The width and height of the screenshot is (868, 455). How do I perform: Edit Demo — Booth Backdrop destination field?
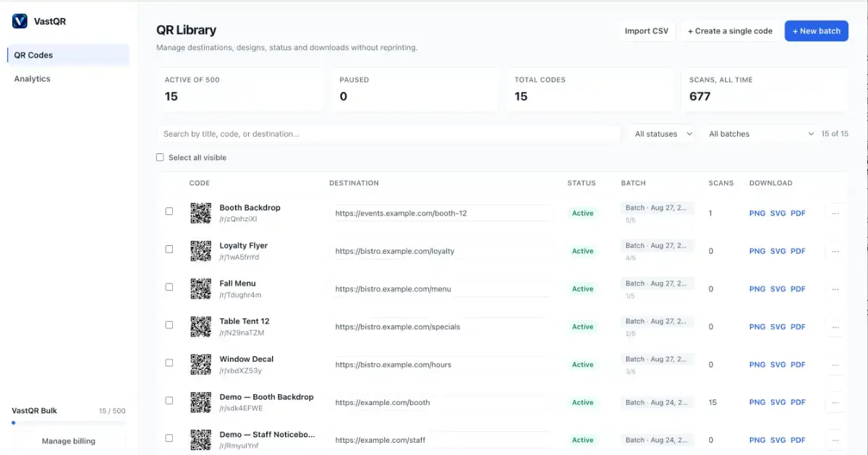[441, 402]
